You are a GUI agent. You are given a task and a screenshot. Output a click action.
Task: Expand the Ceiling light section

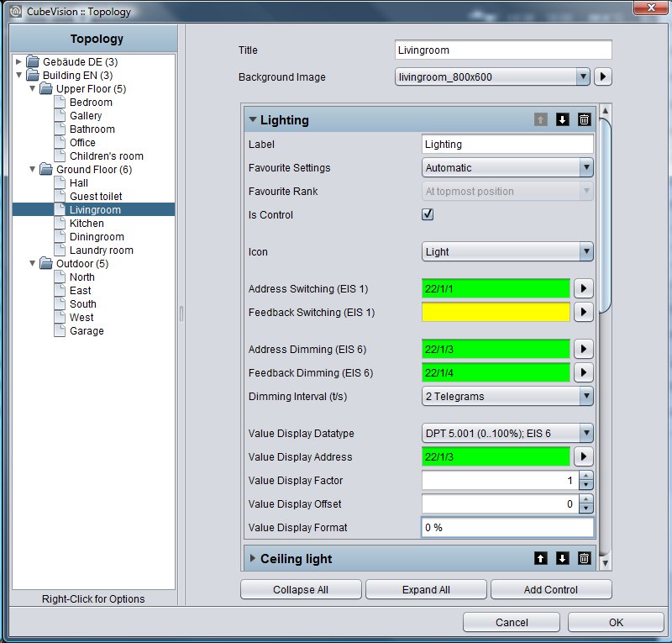253,558
